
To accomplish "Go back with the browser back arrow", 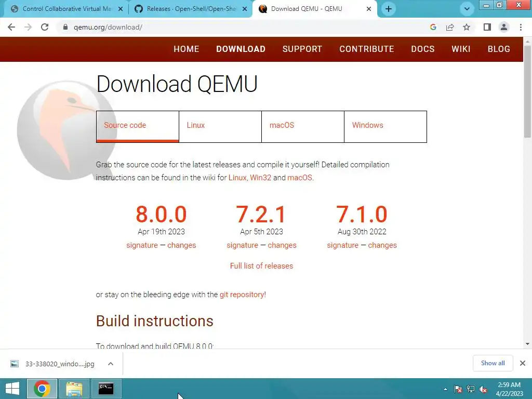I will coord(11,27).
